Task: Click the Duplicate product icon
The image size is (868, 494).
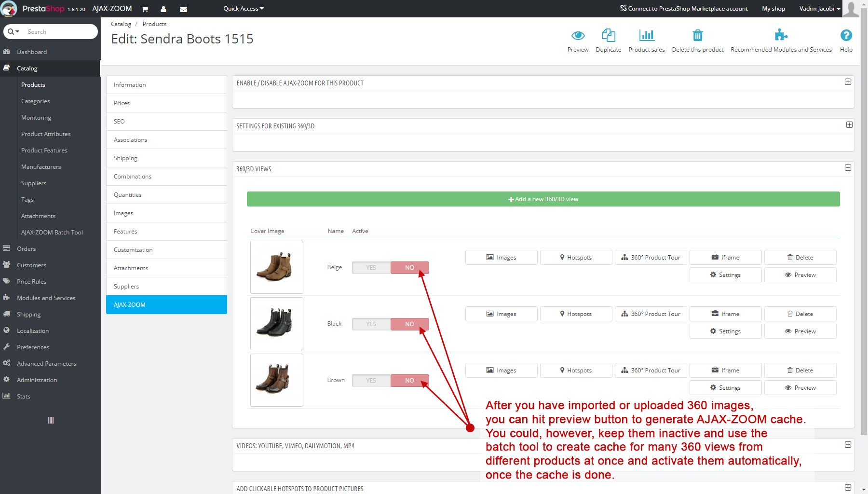Action: point(609,35)
